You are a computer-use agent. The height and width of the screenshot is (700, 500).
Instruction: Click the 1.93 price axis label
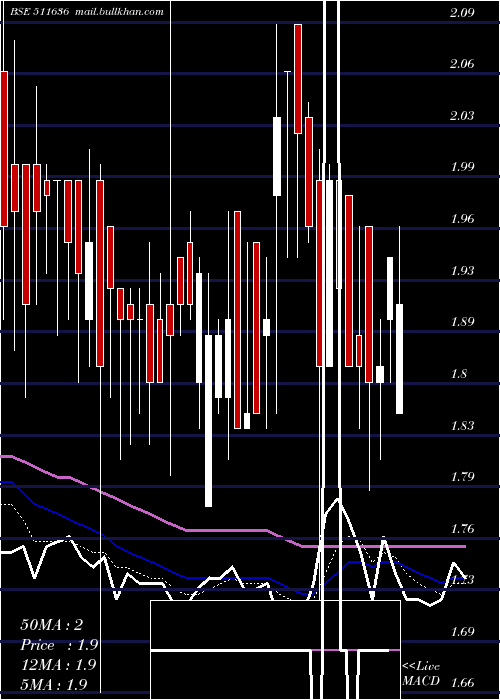[x=462, y=271]
